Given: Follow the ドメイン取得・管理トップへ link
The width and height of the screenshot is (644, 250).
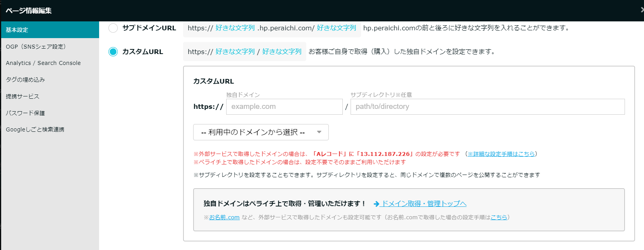Looking at the screenshot, I should pyautogui.click(x=424, y=204).
